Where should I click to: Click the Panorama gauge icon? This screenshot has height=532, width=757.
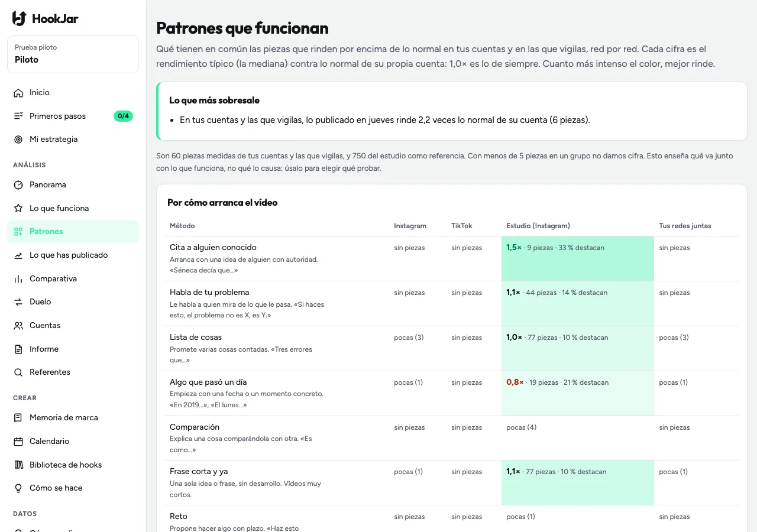[18, 185]
